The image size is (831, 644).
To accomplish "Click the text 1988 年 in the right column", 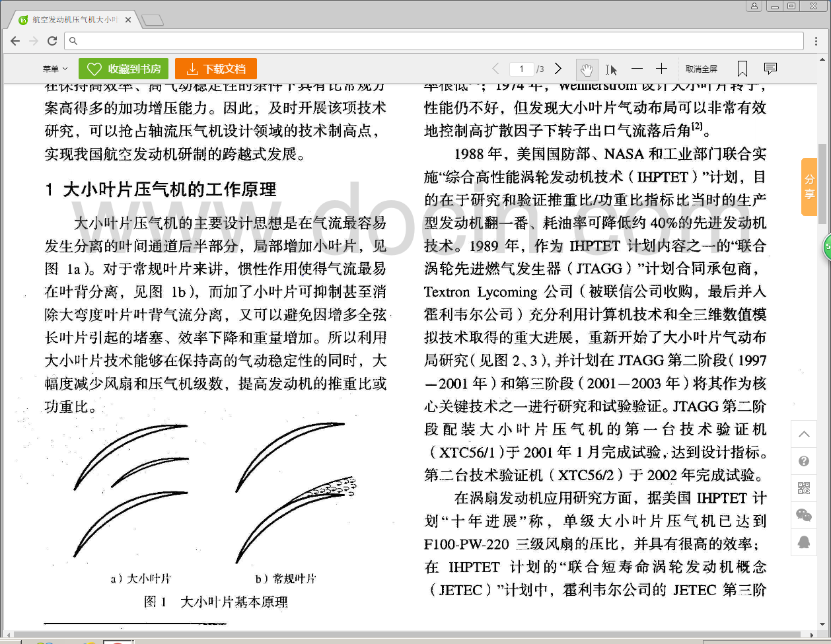I will coord(478,154).
